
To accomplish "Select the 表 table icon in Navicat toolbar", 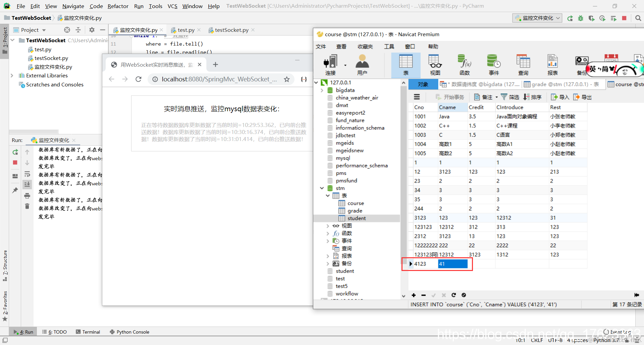I will click(406, 65).
